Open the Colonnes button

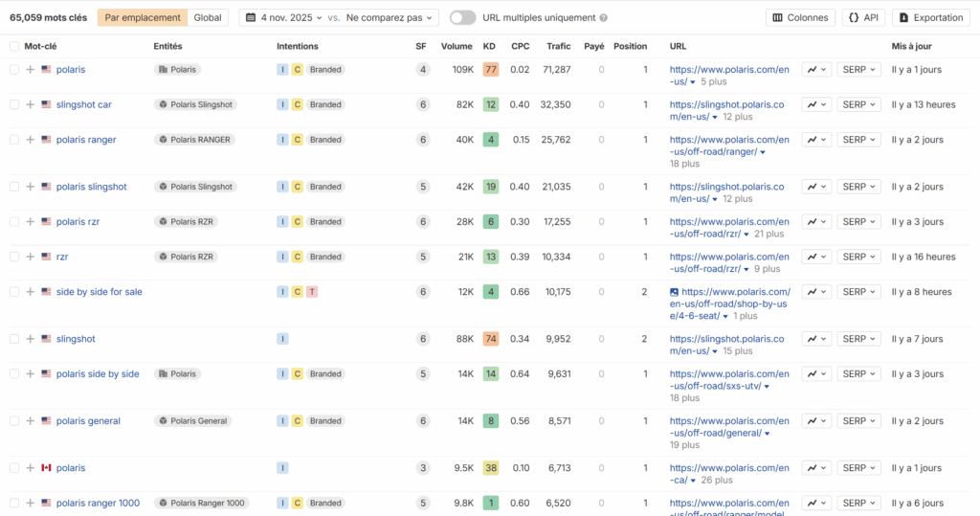pyautogui.click(x=801, y=17)
